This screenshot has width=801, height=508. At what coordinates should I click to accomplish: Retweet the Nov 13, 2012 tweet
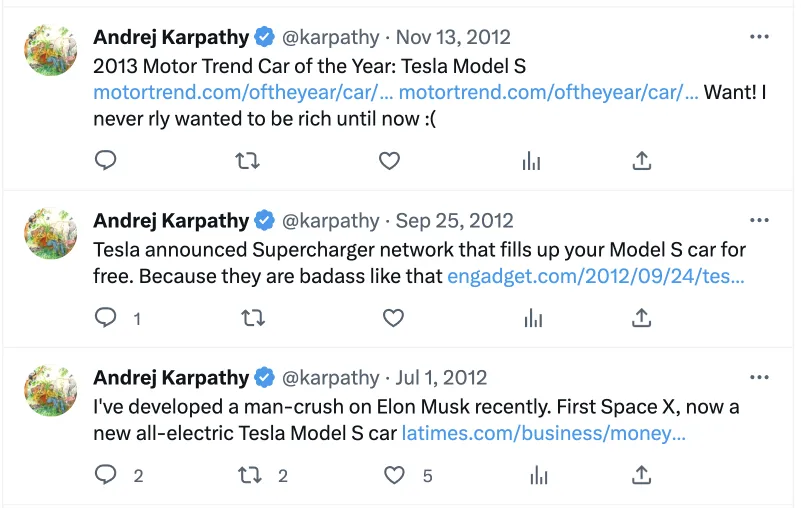tap(247, 161)
